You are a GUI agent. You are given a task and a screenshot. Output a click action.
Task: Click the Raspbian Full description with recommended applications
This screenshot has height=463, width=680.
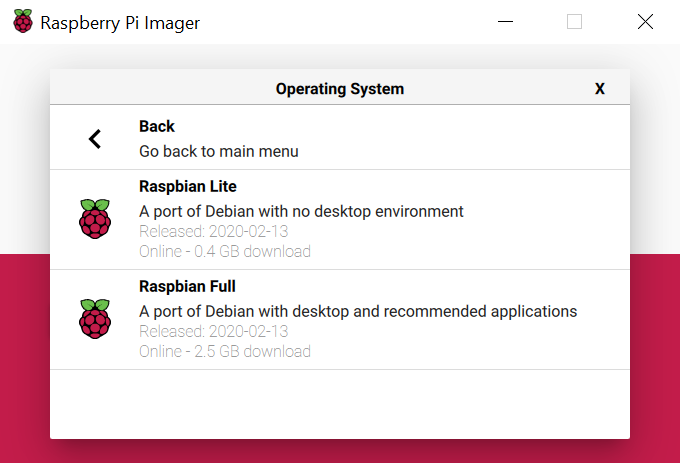(x=358, y=312)
